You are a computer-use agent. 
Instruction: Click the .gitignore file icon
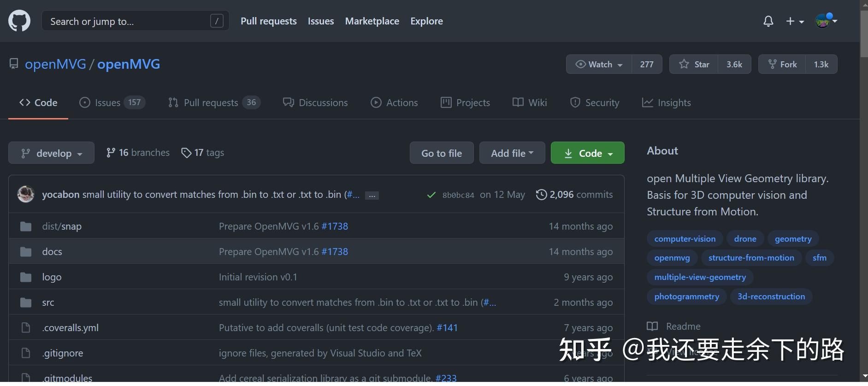26,353
